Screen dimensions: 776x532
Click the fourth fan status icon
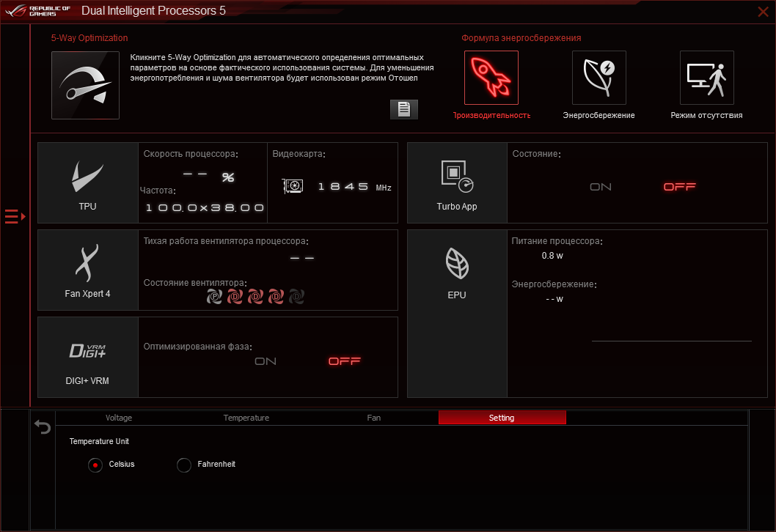[277, 297]
